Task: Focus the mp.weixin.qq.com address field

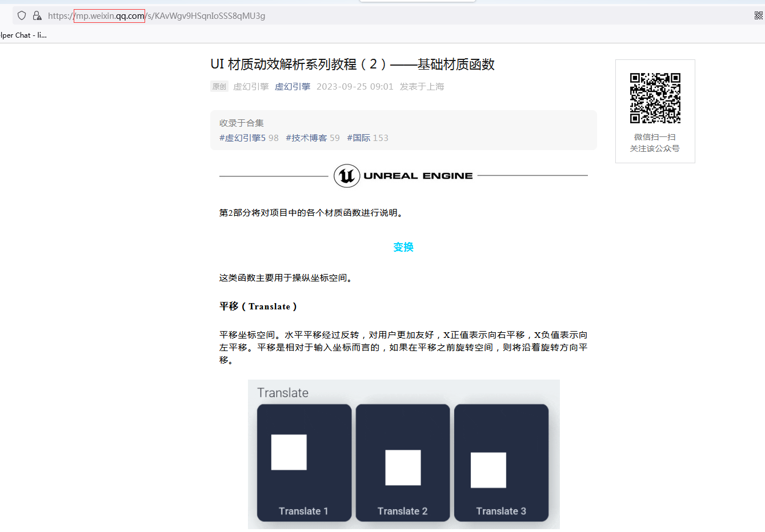Action: (x=171, y=16)
